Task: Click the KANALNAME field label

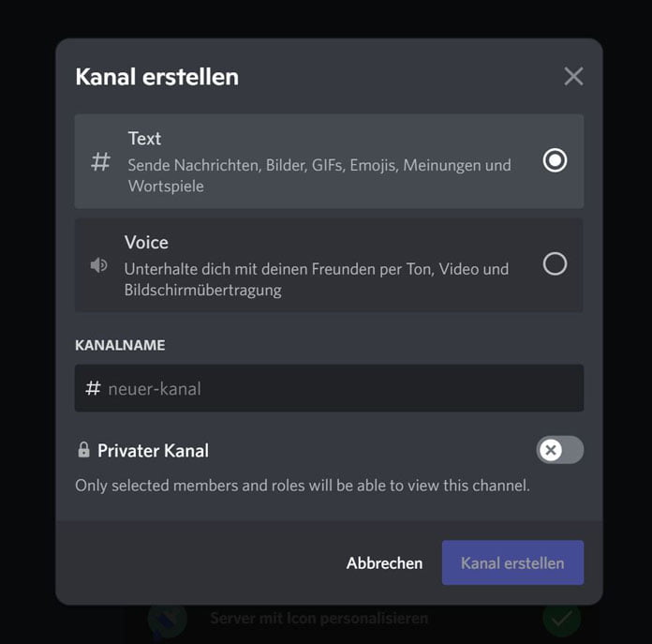Action: 120,345
